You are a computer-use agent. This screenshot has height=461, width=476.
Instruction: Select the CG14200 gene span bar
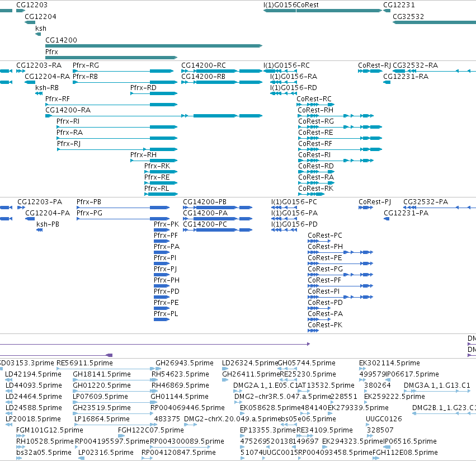[x=154, y=46]
